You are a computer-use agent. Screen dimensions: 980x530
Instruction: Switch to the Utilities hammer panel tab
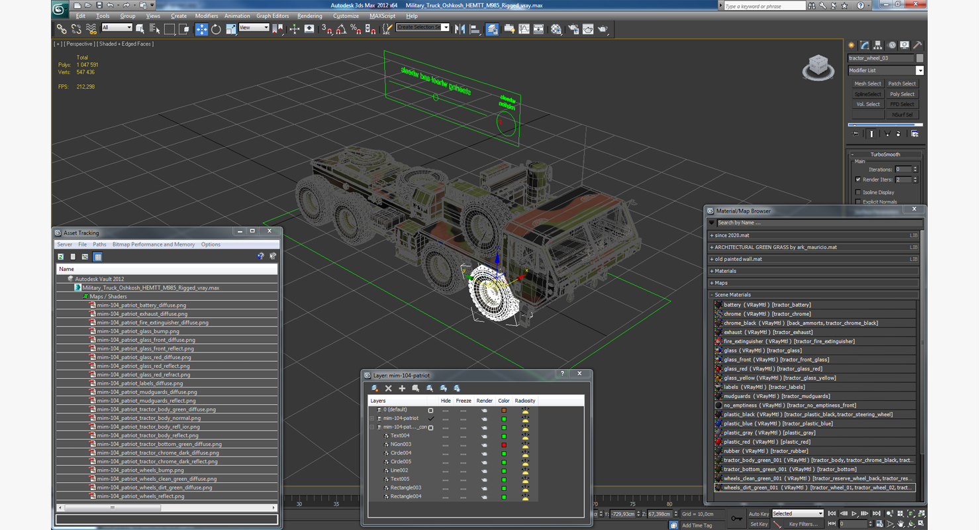tap(917, 45)
